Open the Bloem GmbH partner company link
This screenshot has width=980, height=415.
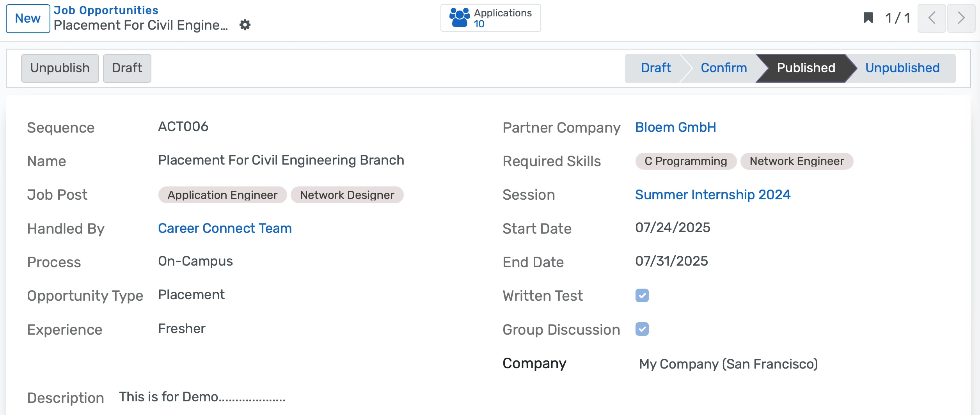675,127
